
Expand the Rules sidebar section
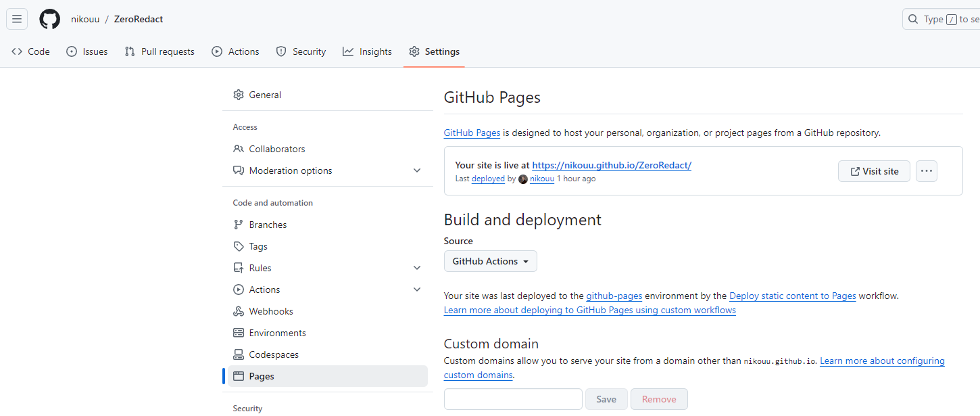pyautogui.click(x=417, y=268)
